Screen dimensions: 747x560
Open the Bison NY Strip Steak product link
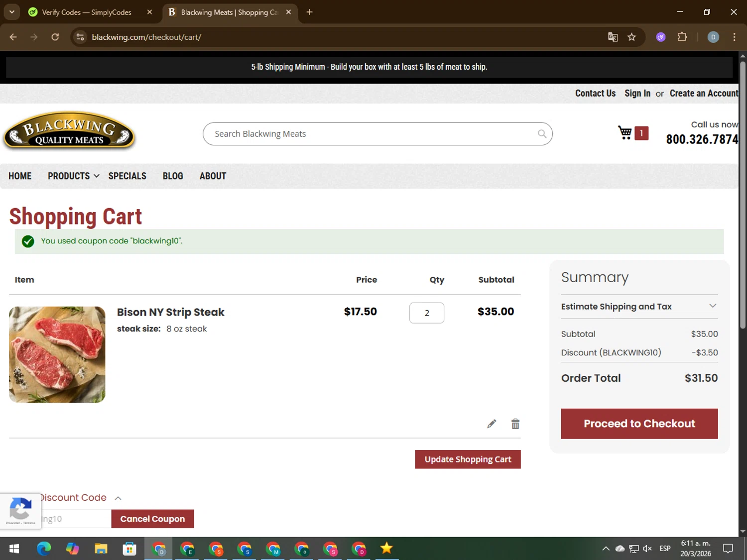pos(171,312)
